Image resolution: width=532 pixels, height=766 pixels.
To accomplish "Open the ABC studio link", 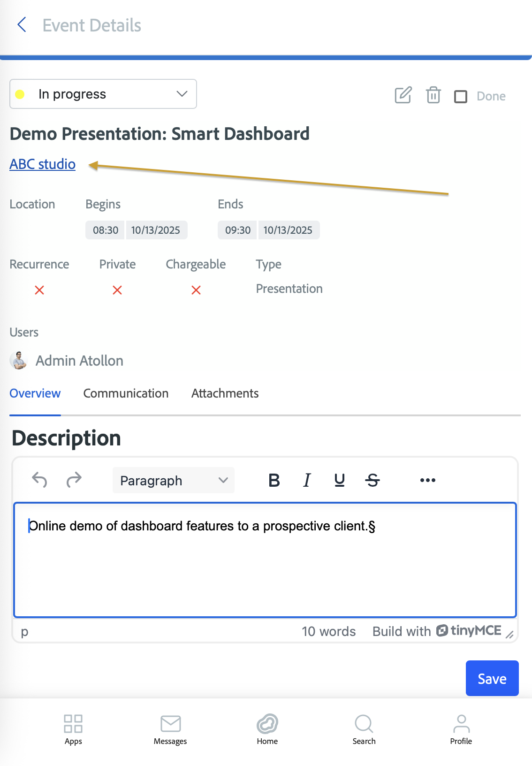I will 43,164.
